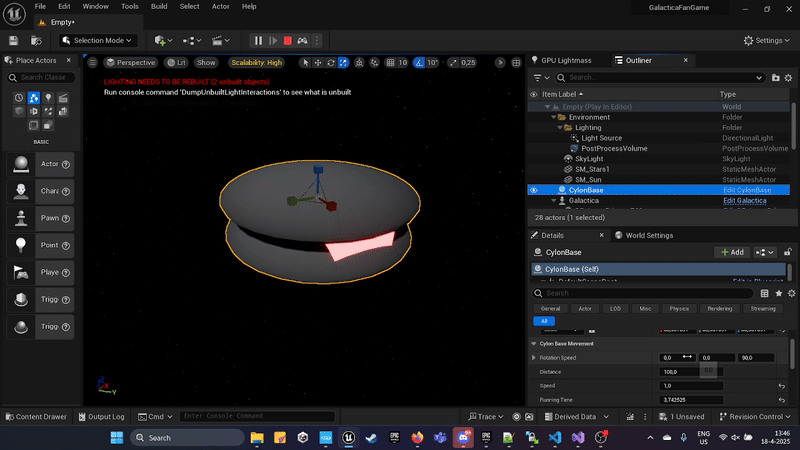This screenshot has width=800, height=450.
Task: Expand the Rotation Speed property
Action: 532,357
